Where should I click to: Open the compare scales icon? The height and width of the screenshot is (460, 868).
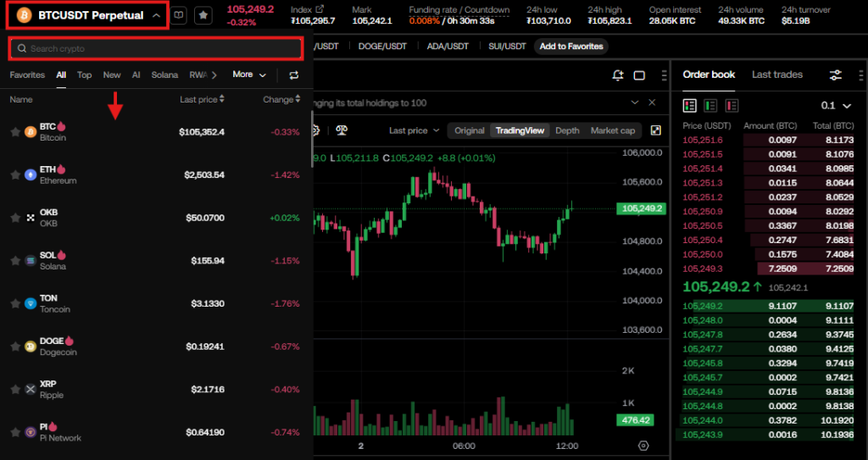coord(342,130)
